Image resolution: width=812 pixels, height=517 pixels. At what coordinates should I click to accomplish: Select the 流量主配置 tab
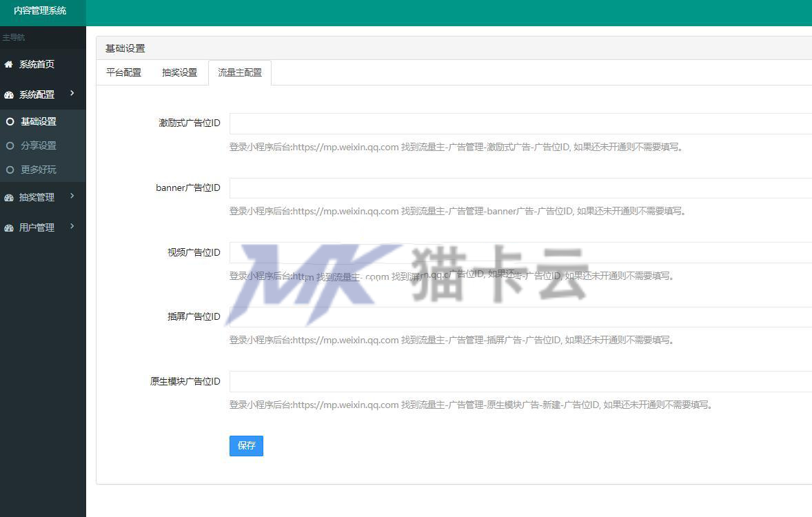240,72
